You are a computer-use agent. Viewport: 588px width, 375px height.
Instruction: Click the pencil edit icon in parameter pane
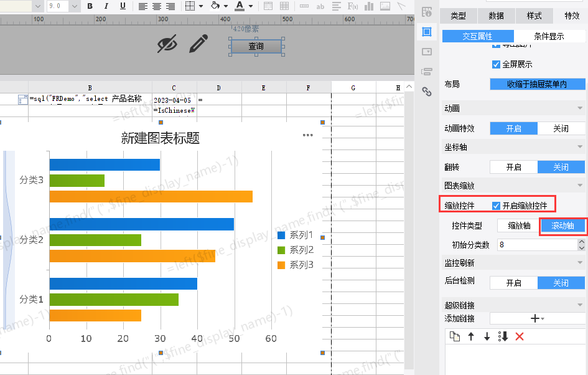198,44
